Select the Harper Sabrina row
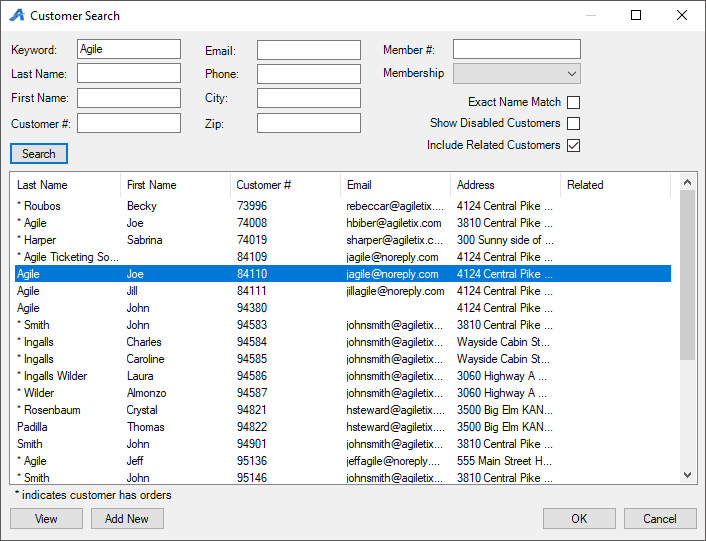 343,240
